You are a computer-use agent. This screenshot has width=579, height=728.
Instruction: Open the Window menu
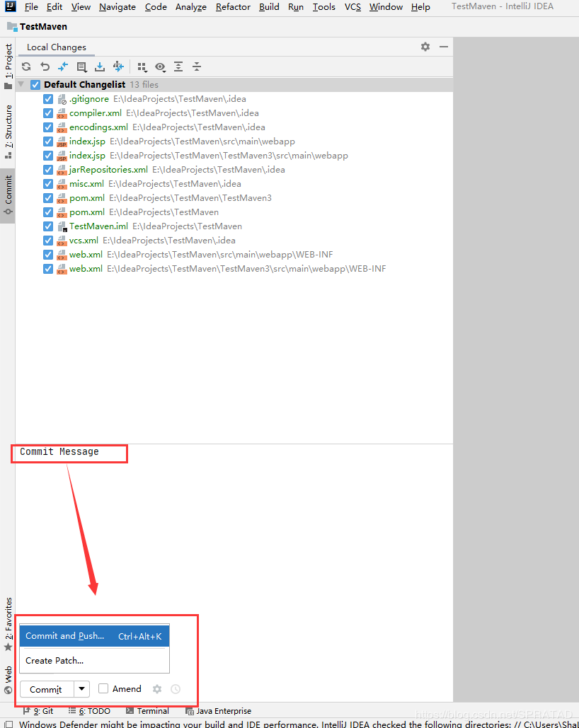[386, 7]
